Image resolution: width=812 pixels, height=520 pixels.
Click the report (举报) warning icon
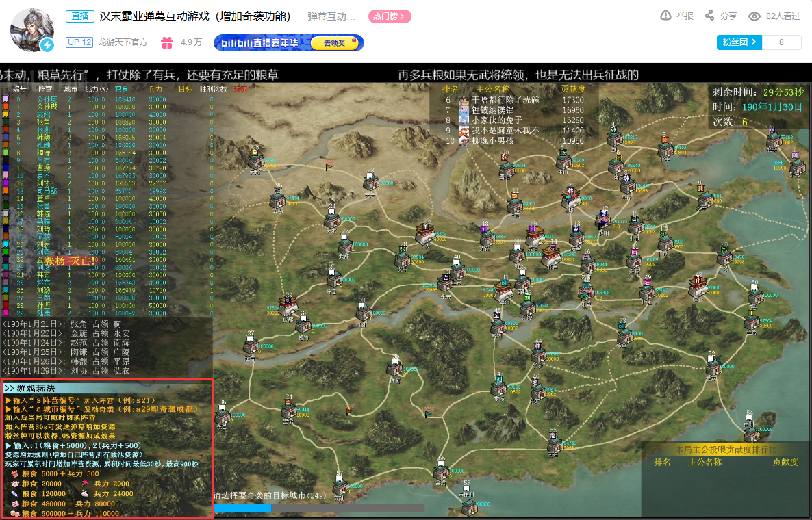665,16
